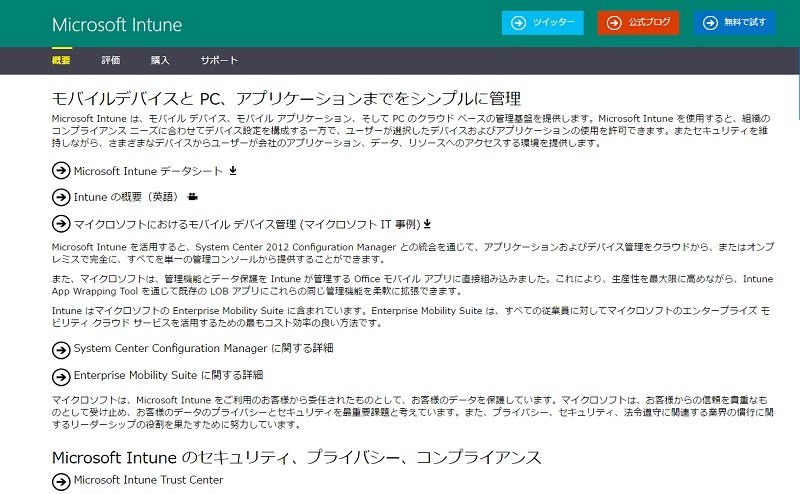Click heading Microsoft Intune のセキュリティ、プライバシー、コンプライアンス

tap(296, 457)
